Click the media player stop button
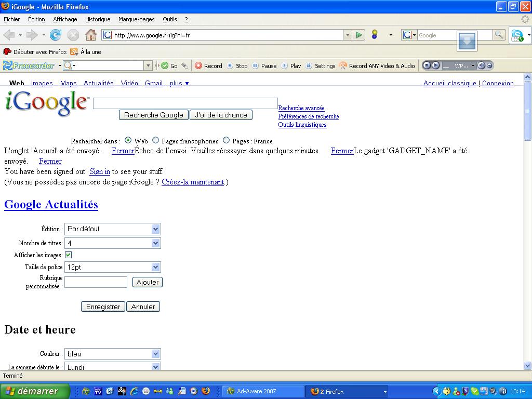This screenshot has width=532, height=399. [427, 65]
